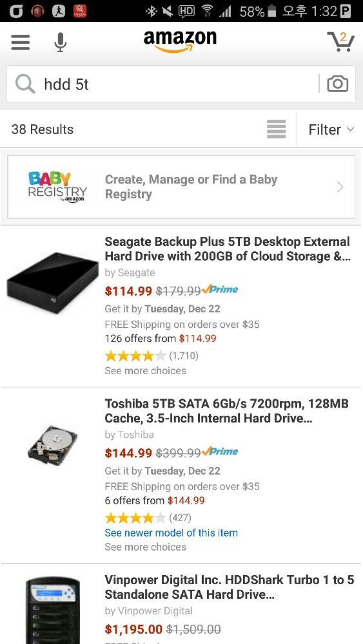Image resolution: width=363 pixels, height=644 pixels.
Task: View '126 offers from $114.99' for Seagate
Action: coord(161,339)
